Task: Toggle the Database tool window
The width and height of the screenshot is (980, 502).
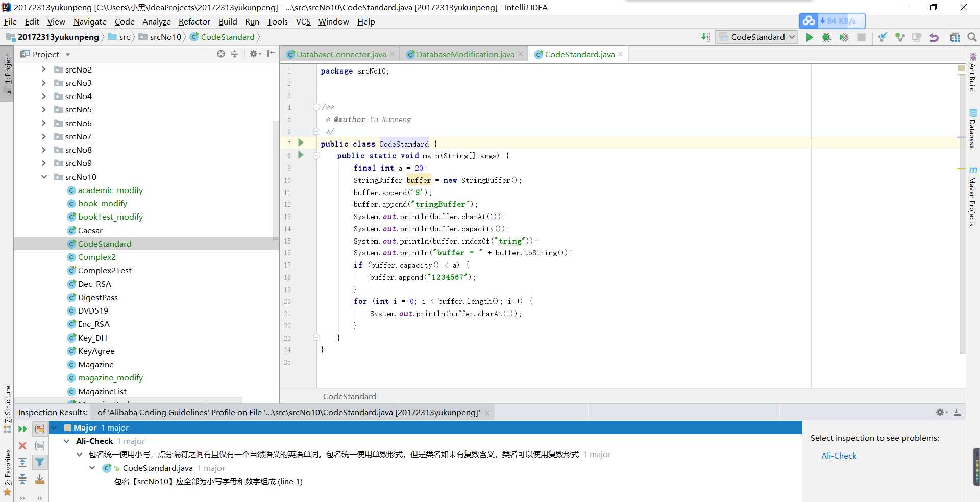Action: (973, 129)
